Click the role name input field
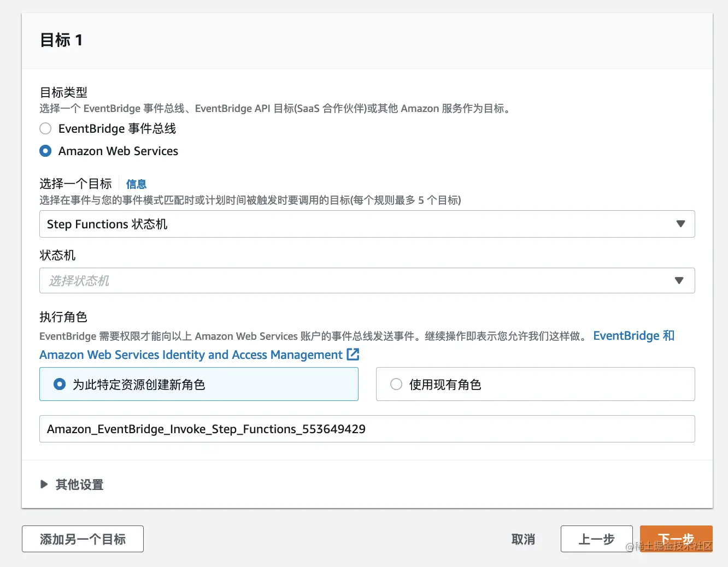The image size is (728, 567). click(x=367, y=429)
